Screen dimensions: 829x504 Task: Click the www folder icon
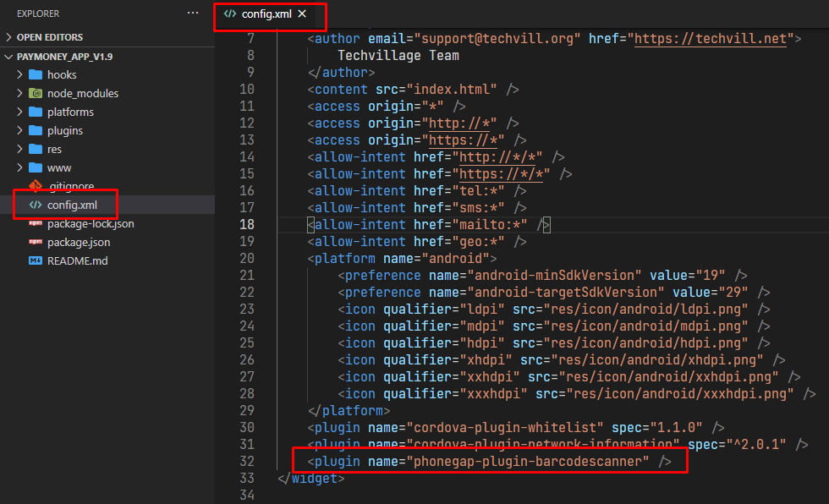click(x=36, y=168)
